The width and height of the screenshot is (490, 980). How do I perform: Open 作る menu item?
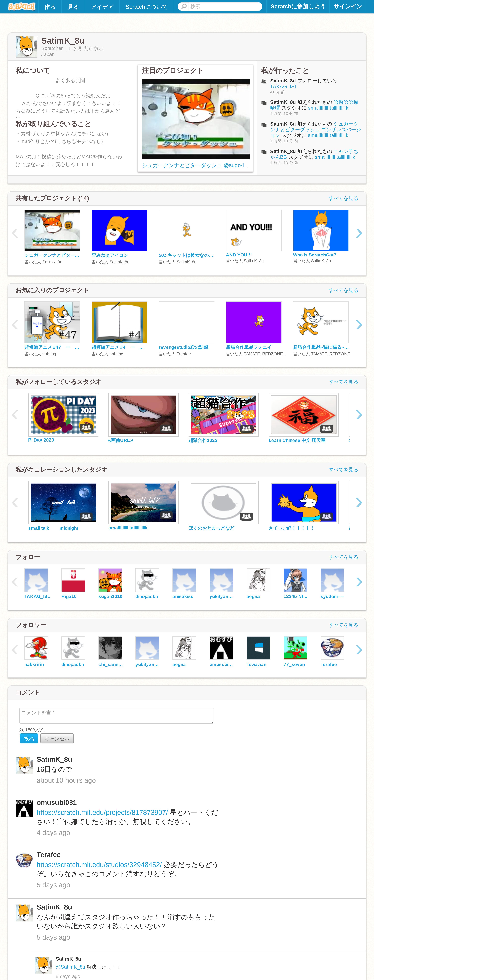(50, 7)
